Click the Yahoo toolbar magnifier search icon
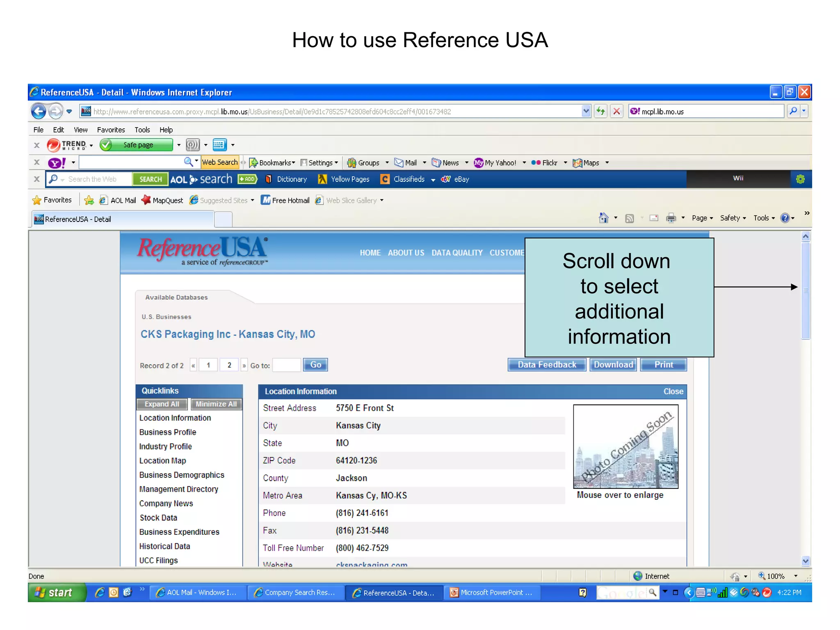The height and width of the screenshot is (630, 840). tap(188, 162)
